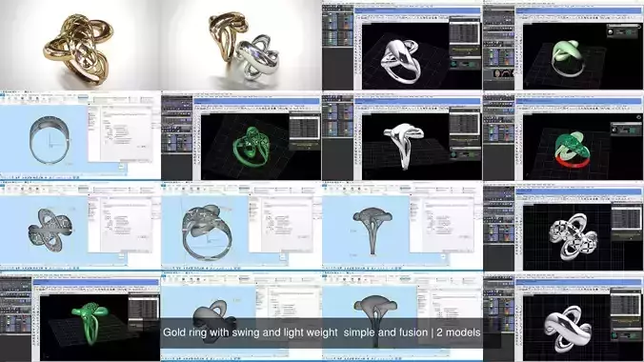Select the green lattice ring angled on dark grid
The image size is (644, 362).
(x=241, y=135)
